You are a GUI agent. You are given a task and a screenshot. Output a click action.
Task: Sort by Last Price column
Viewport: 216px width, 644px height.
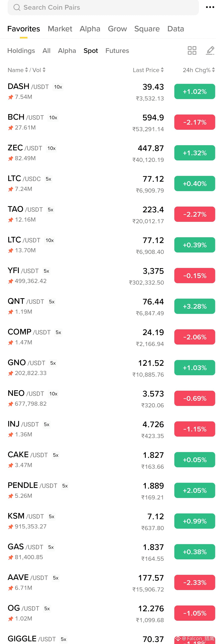click(148, 70)
